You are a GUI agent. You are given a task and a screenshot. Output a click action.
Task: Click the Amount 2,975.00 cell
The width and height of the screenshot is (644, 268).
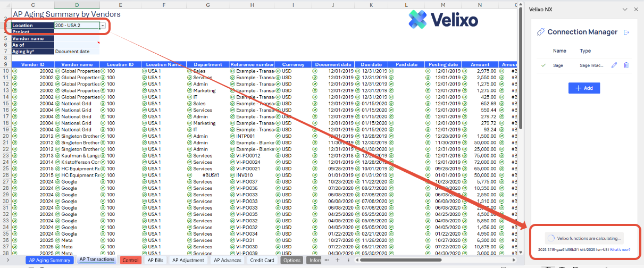480,71
